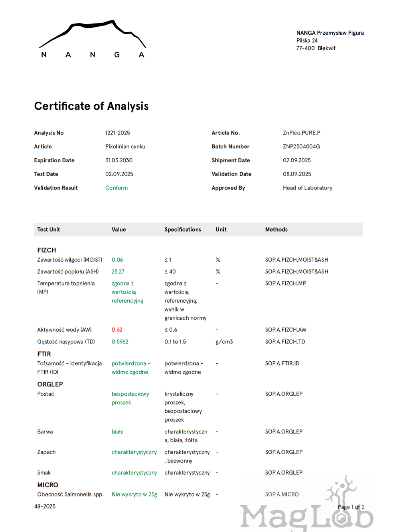This screenshot has height=532, width=399.
Task: Click the NANGA Przemysław Figura company name
Action: [x=330, y=33]
